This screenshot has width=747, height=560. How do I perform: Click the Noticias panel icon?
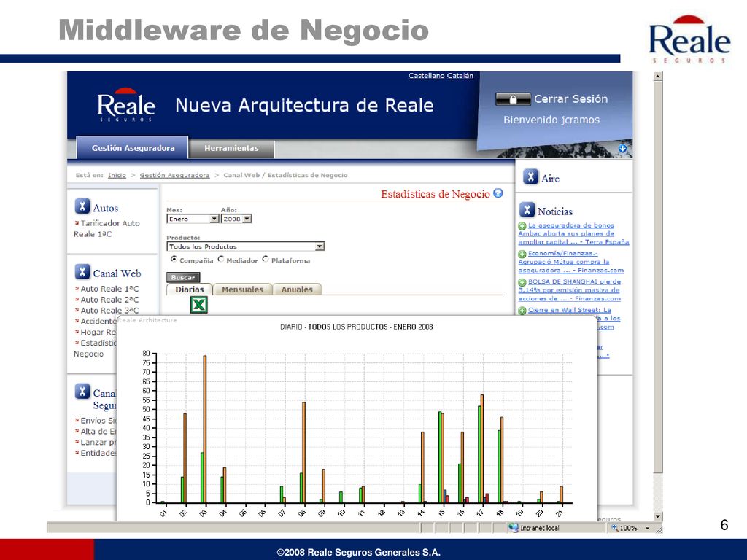[527, 209]
